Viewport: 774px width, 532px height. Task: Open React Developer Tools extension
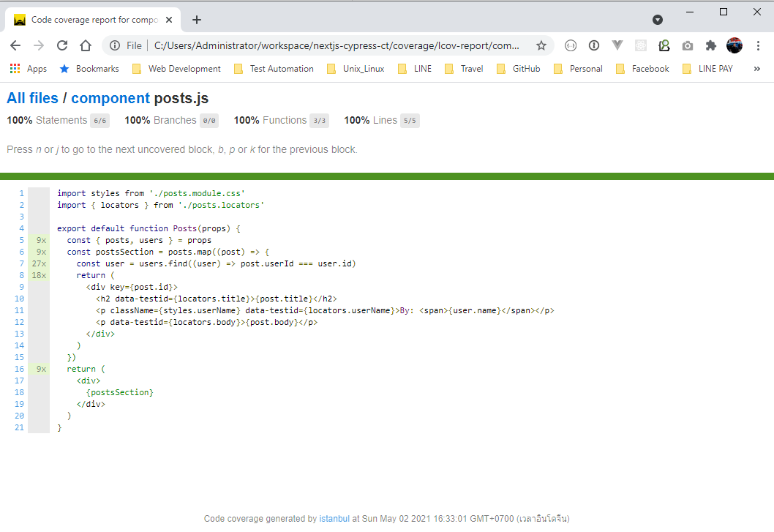coord(641,45)
